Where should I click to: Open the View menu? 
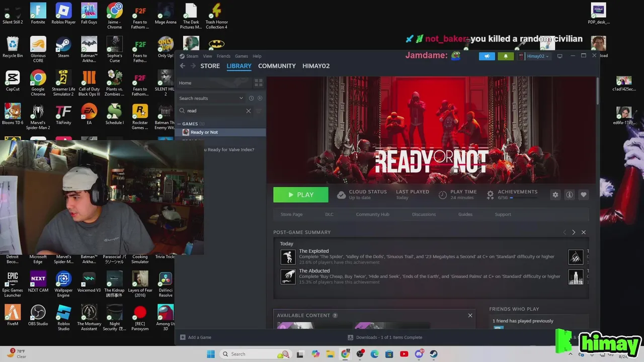(x=207, y=56)
